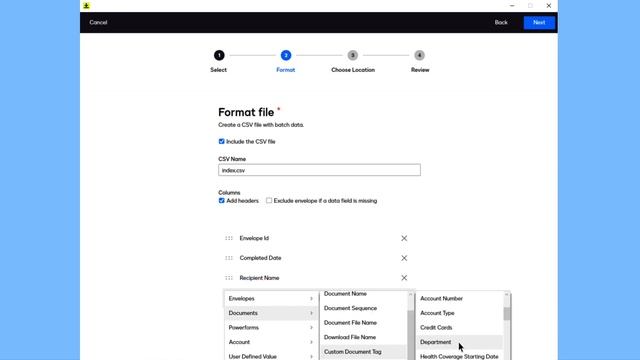Click the Completed Date column label
The width and height of the screenshot is (640, 360).
(x=260, y=258)
